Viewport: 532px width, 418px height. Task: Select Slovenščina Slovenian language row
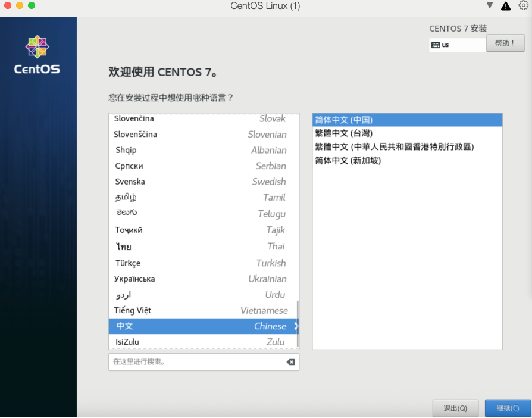pyautogui.click(x=203, y=134)
